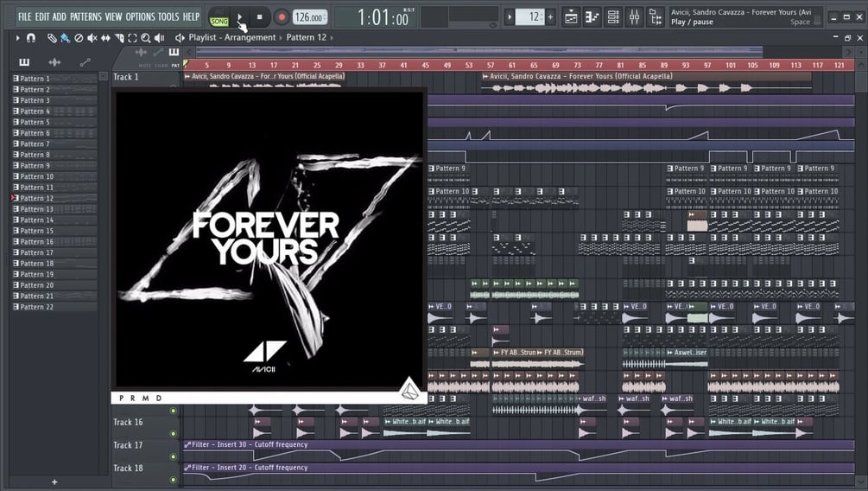Screen dimensions: 868x491
Task: Select the Playback speaker tool
Action: (160, 38)
